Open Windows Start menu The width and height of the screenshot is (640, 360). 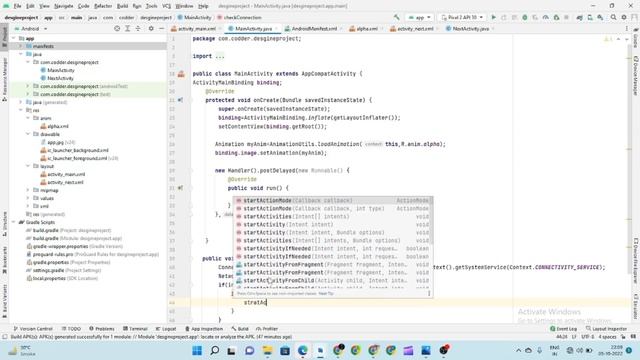coord(197,350)
